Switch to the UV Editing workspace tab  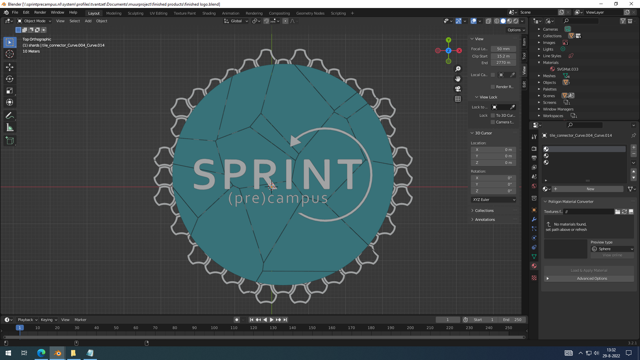158,13
